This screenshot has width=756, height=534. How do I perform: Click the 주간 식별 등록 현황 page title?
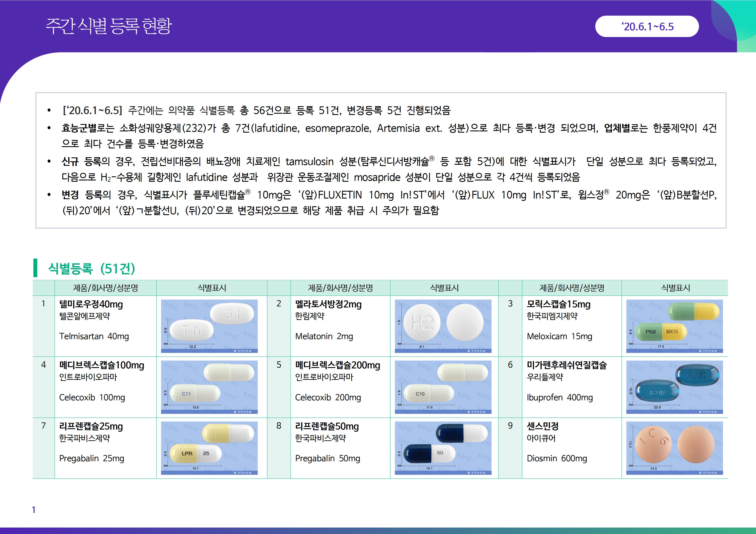click(109, 26)
